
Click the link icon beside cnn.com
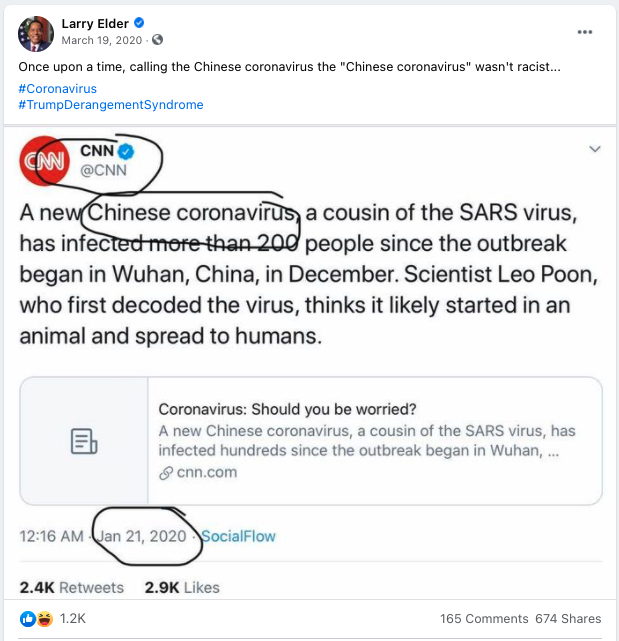click(167, 472)
